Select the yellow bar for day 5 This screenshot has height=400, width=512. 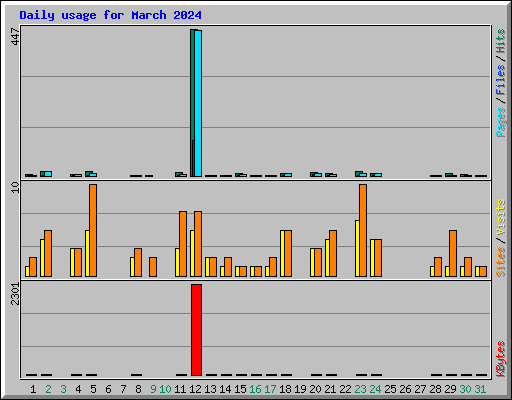87,253
